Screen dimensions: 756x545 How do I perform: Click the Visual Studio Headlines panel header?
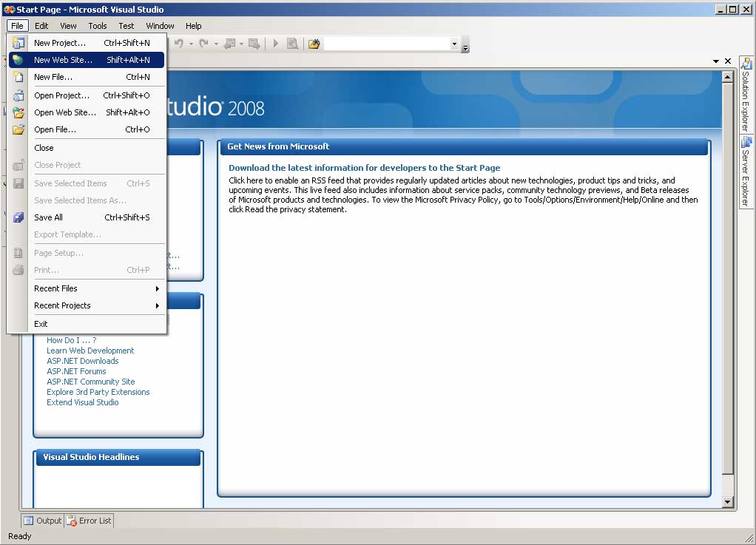point(118,457)
